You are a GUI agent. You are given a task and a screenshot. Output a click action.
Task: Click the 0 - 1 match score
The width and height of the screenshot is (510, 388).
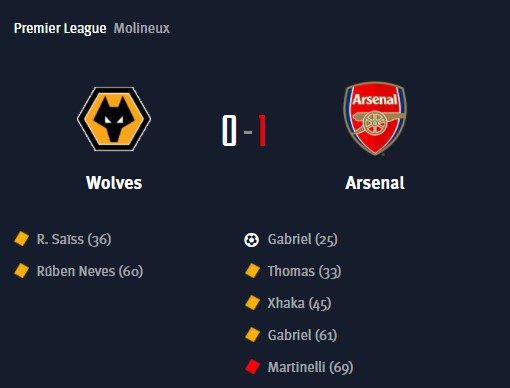[244, 131]
